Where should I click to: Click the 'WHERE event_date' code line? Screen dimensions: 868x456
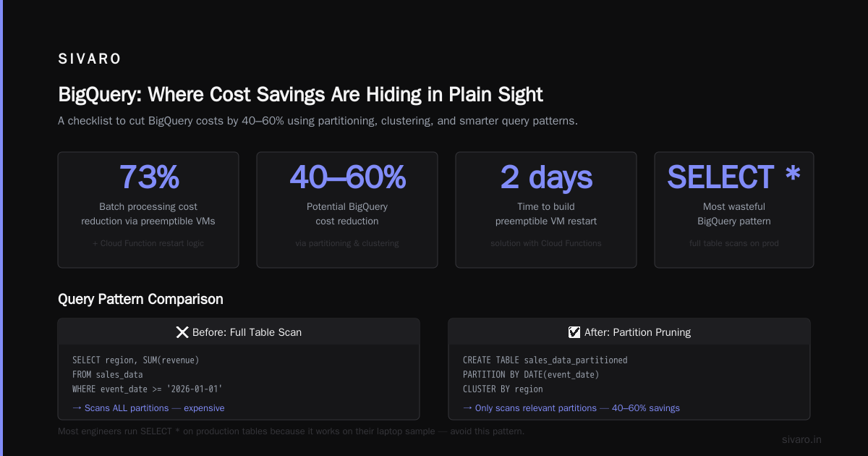coord(148,389)
